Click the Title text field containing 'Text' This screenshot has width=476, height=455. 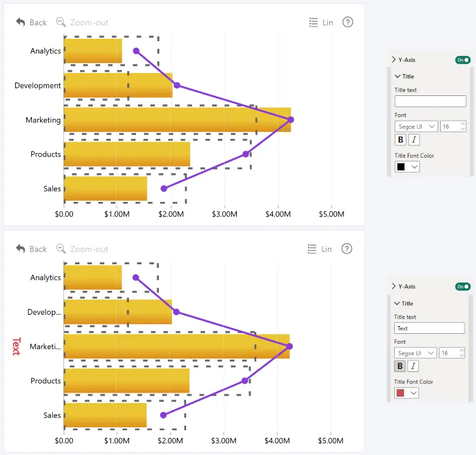[x=429, y=328]
